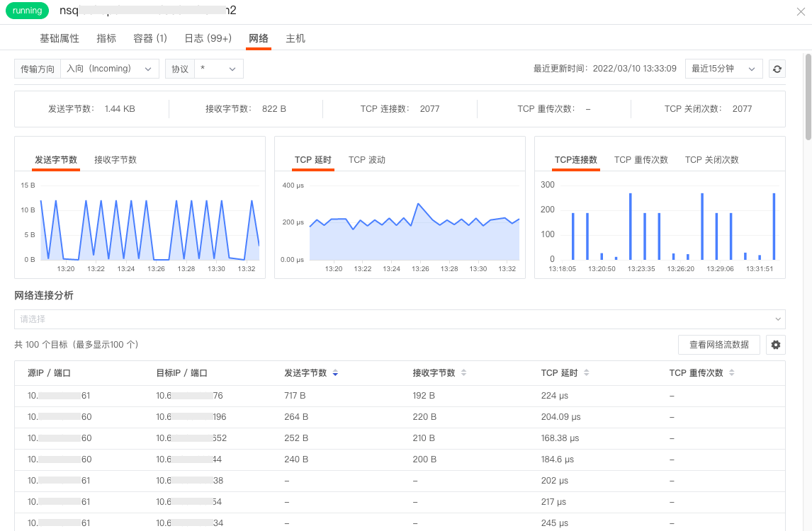The width and height of the screenshot is (812, 531).
Task: Sort by 接收字节数 column arrow
Action: click(463, 372)
